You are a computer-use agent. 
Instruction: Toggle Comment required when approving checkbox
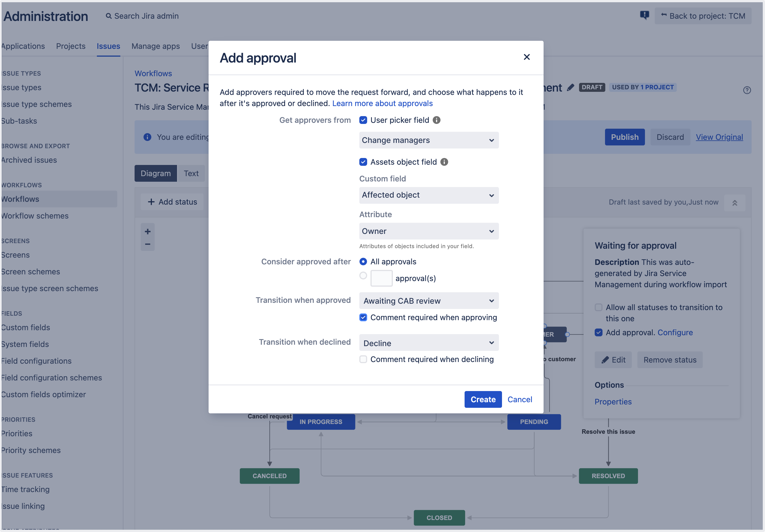(363, 317)
